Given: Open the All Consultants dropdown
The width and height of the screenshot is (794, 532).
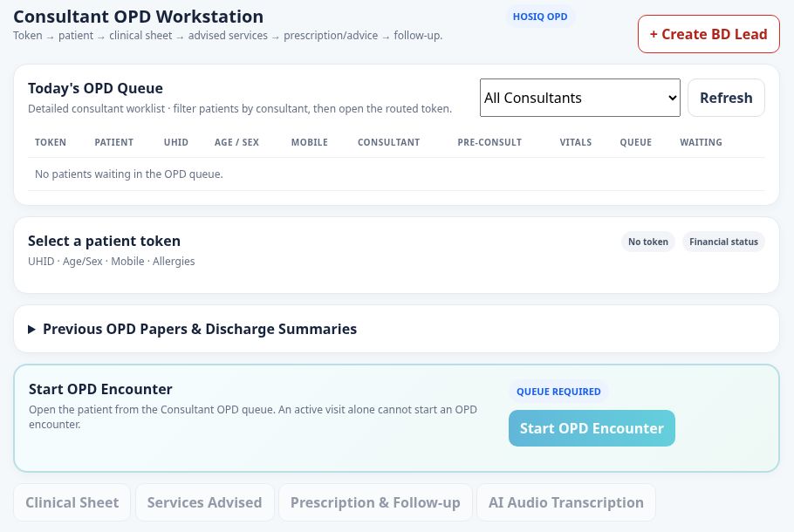Looking at the screenshot, I should (580, 98).
